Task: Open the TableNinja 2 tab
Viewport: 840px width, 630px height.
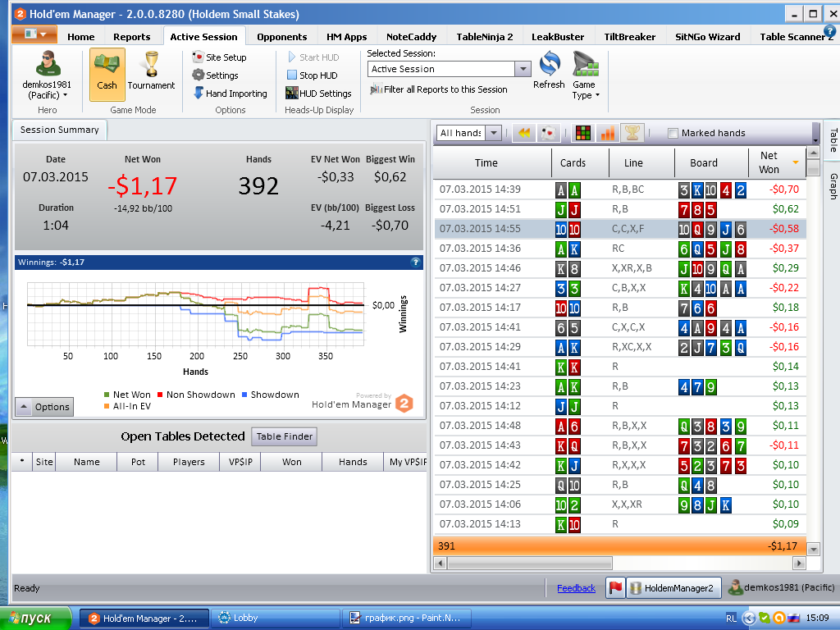Action: point(484,36)
